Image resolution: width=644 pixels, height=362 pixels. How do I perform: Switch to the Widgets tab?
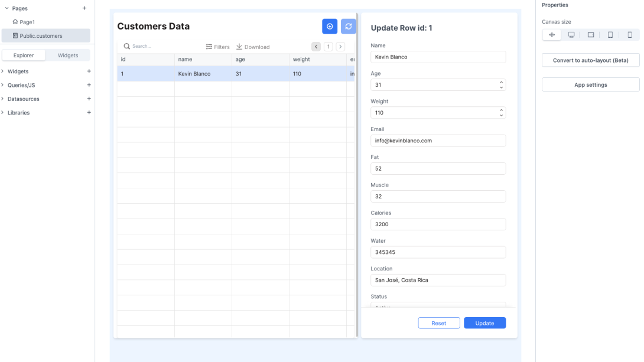click(68, 55)
